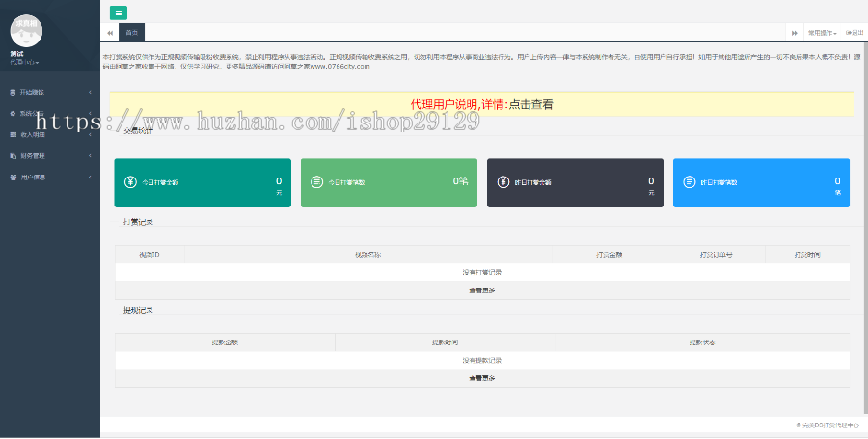
Task: Click the www.0766city.com text in disclaimer
Action: coord(339,67)
